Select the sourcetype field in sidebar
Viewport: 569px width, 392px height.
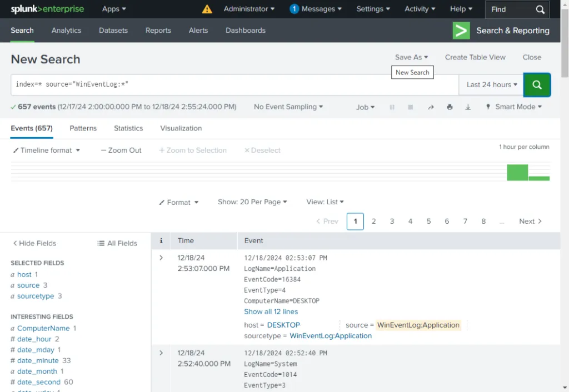pyautogui.click(x=36, y=296)
